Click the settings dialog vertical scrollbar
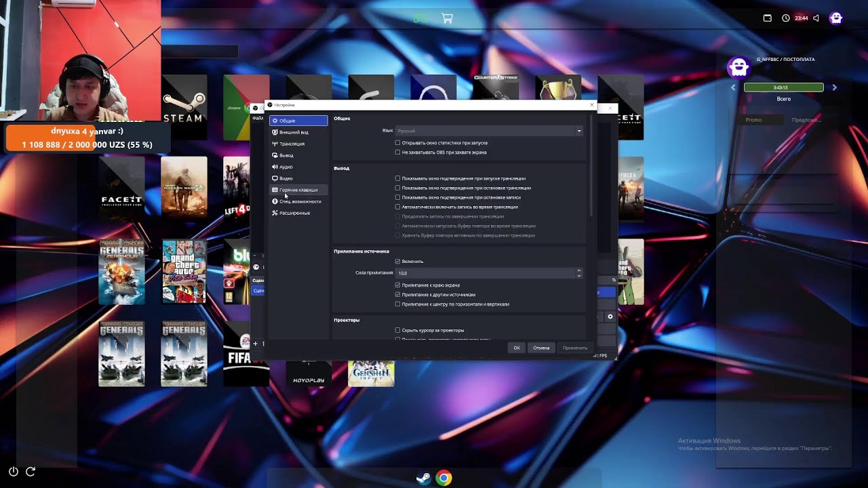This screenshot has width=868, height=488. 591,166
